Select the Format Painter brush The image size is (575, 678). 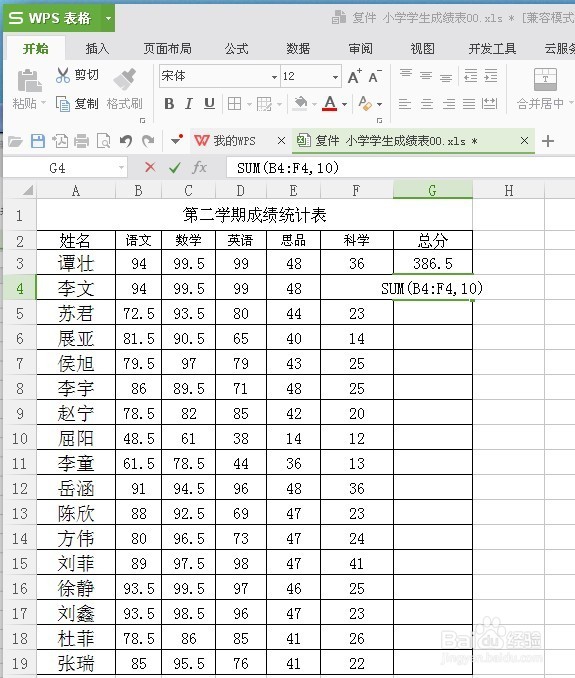point(125,79)
